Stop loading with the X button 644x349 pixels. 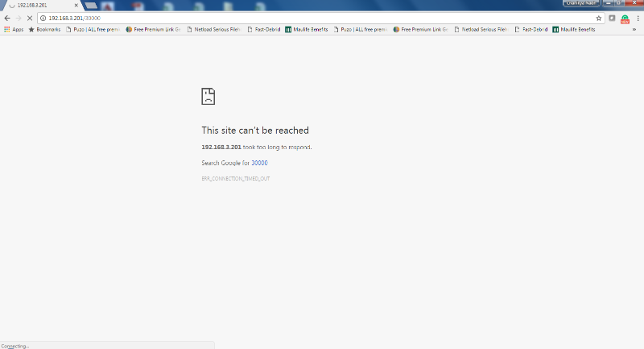click(x=30, y=18)
